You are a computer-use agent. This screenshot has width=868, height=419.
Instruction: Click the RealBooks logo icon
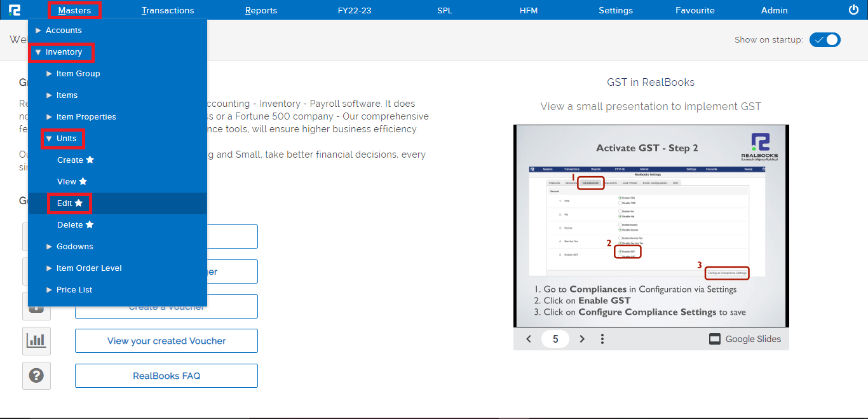pos(15,10)
